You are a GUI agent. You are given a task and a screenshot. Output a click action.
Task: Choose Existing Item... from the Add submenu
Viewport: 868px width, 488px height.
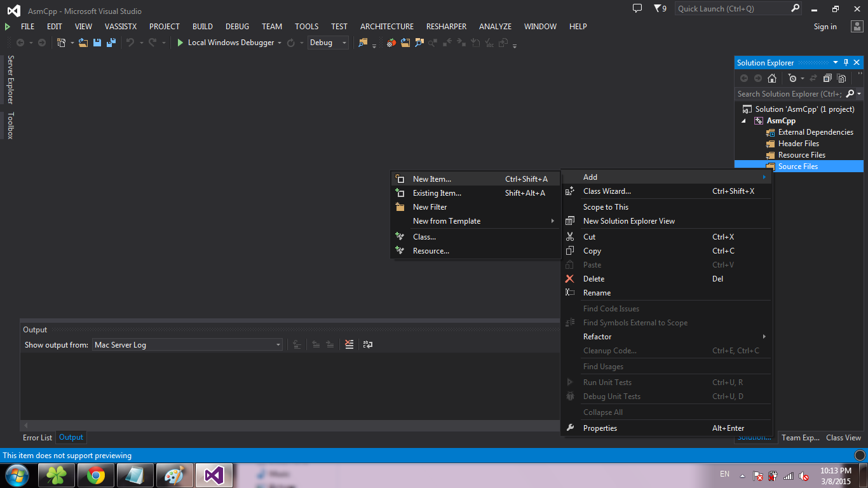pos(475,193)
